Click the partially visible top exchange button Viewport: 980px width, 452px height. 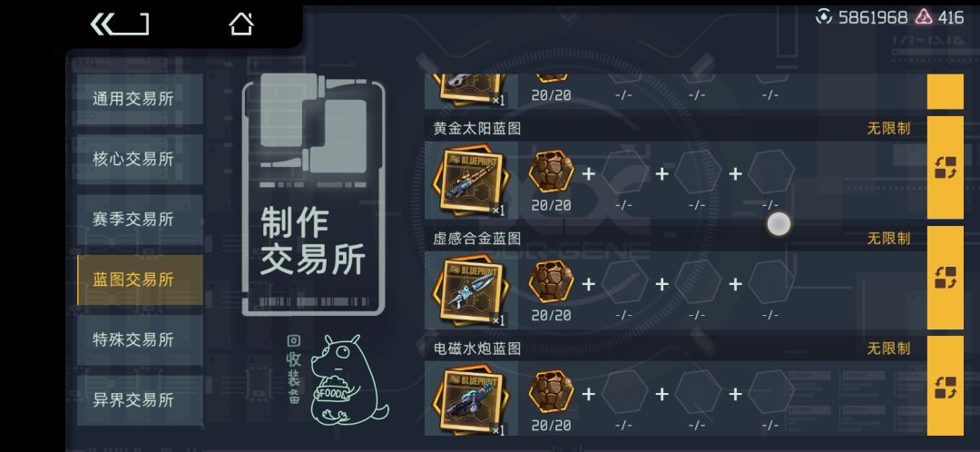coord(945,92)
